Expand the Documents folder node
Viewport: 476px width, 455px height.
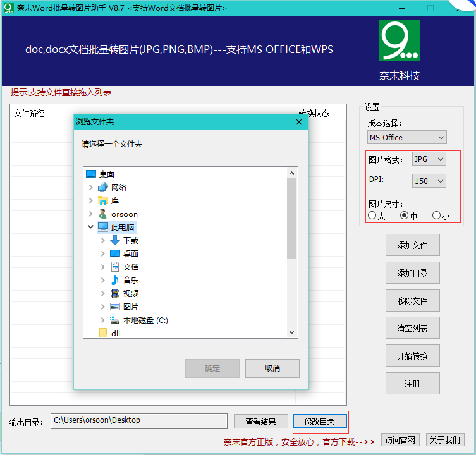103,267
